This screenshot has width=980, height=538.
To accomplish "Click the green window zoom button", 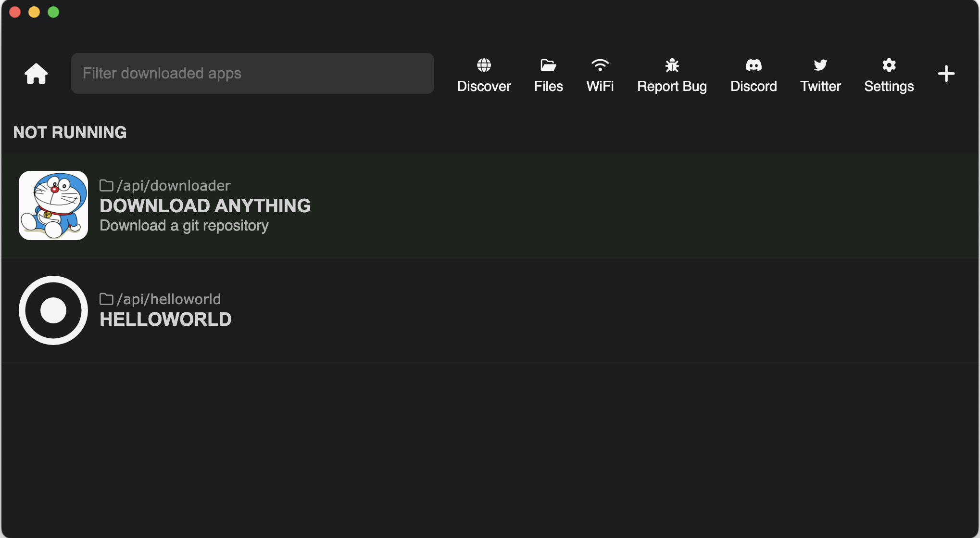I will [x=53, y=12].
